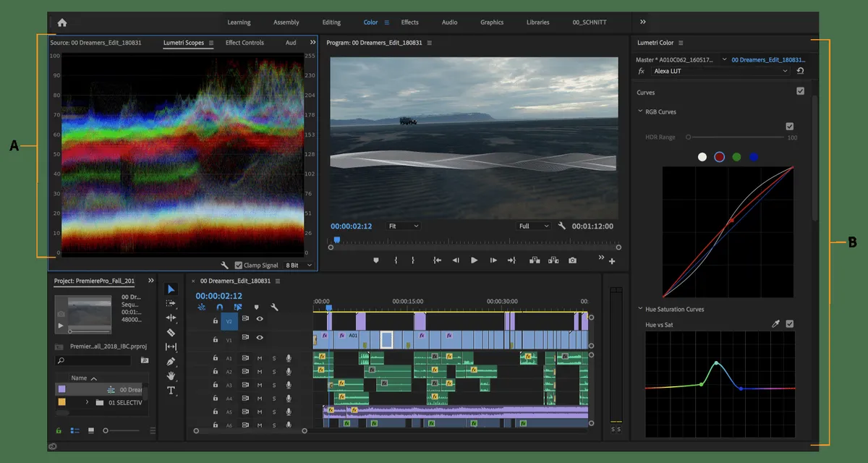Mute audio track A1

click(260, 358)
